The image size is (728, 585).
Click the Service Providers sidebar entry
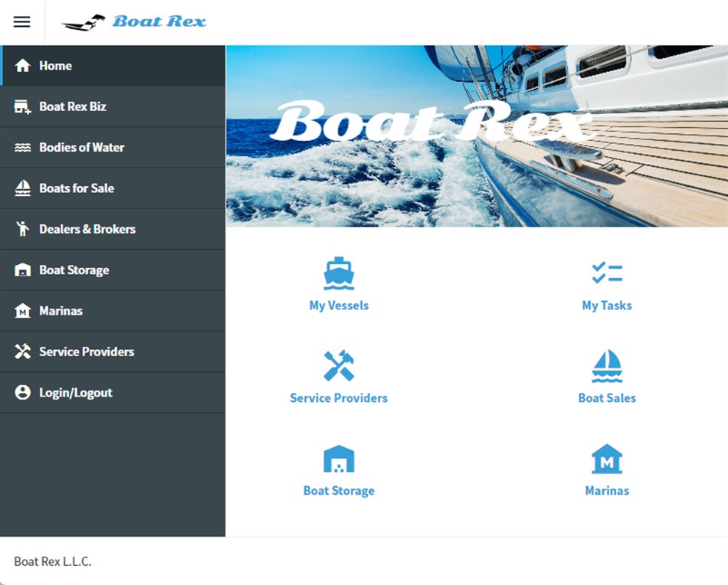87,351
